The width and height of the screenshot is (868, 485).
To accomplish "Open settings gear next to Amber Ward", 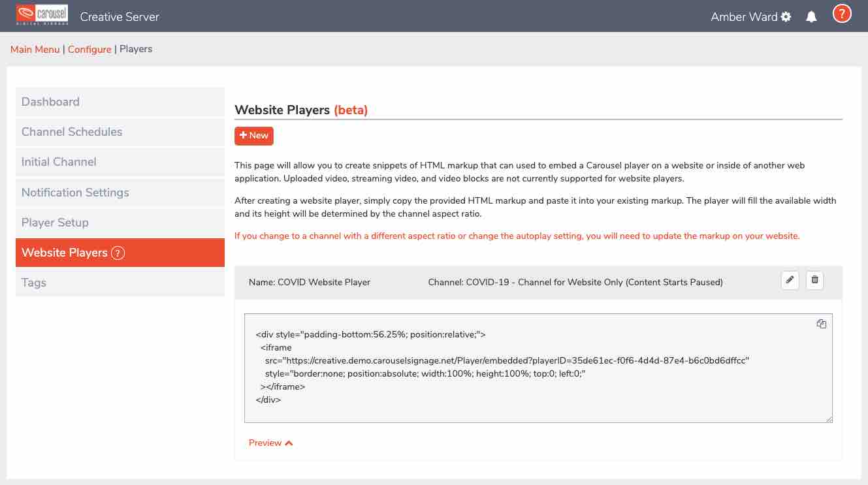I will 786,17.
